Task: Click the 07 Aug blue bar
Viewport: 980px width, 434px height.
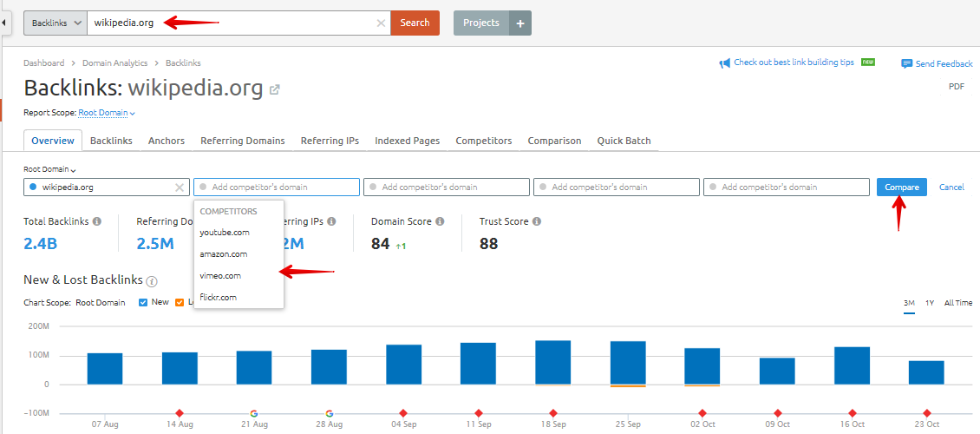Action: point(105,369)
